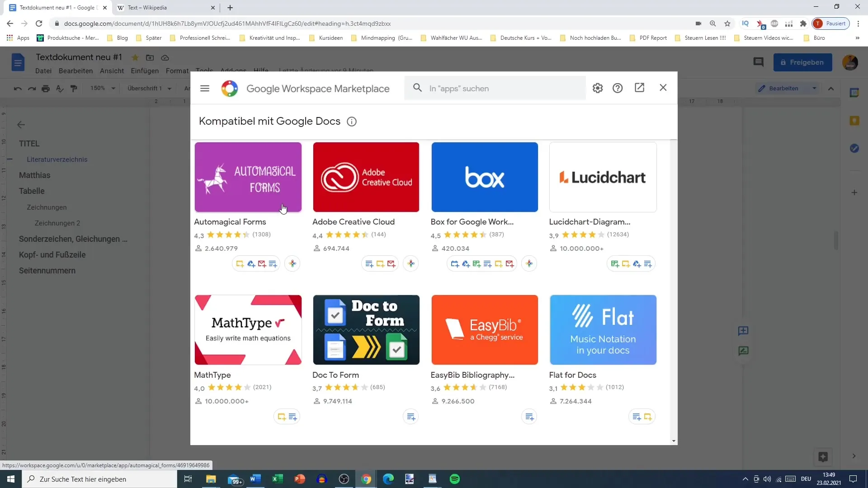Click the Flat for Docs title link
The width and height of the screenshot is (868, 488).
coord(572,375)
